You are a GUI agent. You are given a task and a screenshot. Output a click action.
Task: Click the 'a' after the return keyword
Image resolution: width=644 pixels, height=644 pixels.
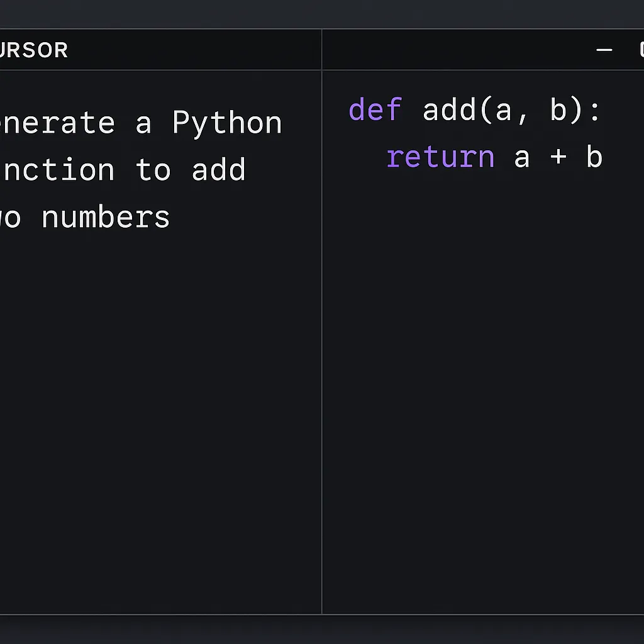click(x=521, y=158)
